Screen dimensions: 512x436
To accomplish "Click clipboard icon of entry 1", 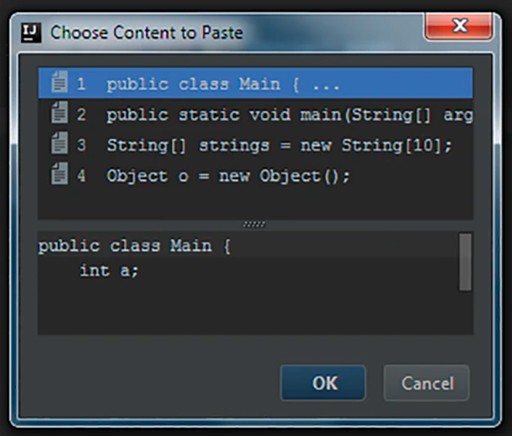I will tap(59, 82).
